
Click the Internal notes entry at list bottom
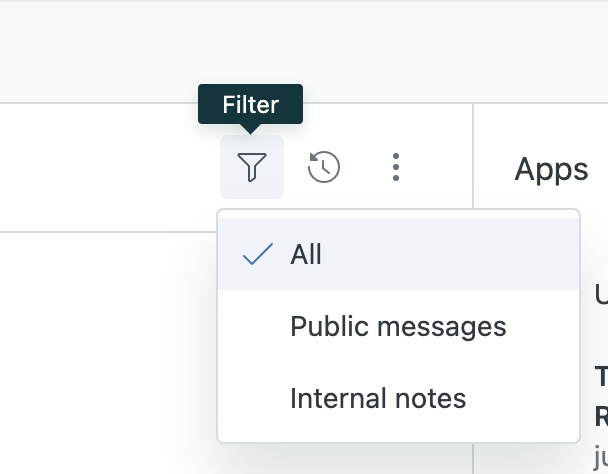click(378, 399)
